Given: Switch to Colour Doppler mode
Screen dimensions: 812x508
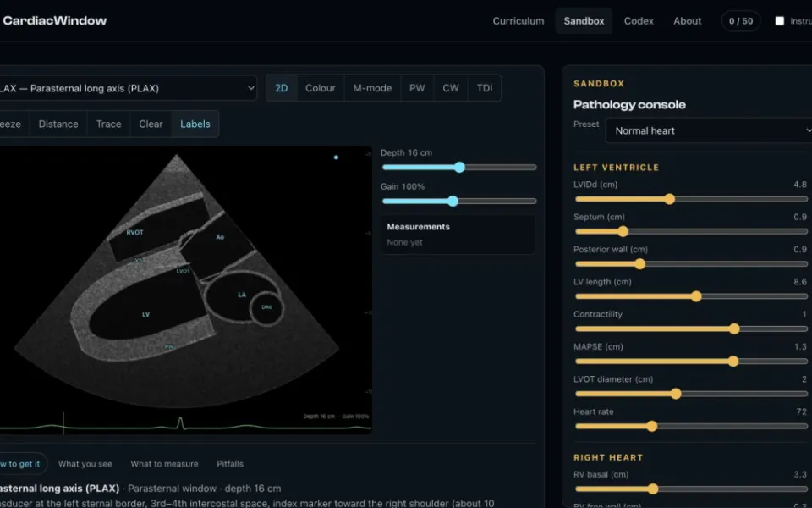Looking at the screenshot, I should [x=320, y=88].
